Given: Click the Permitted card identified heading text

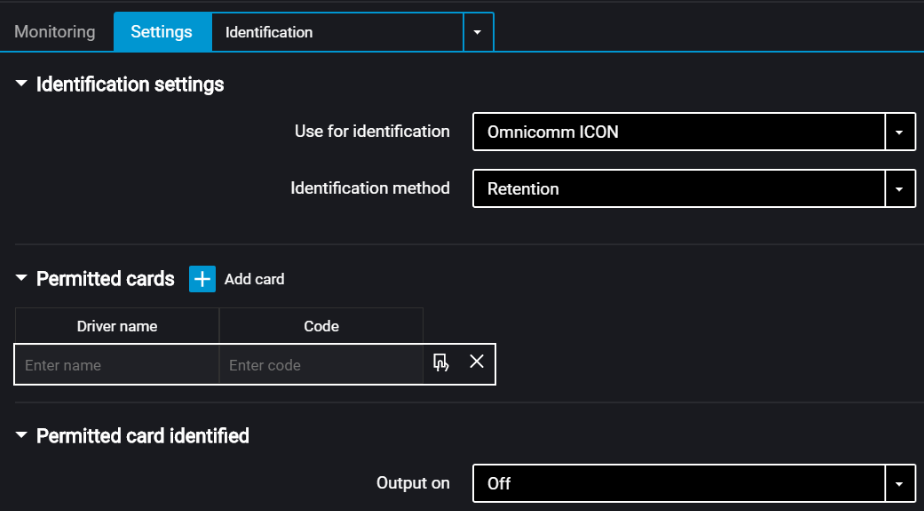Looking at the screenshot, I should [143, 436].
